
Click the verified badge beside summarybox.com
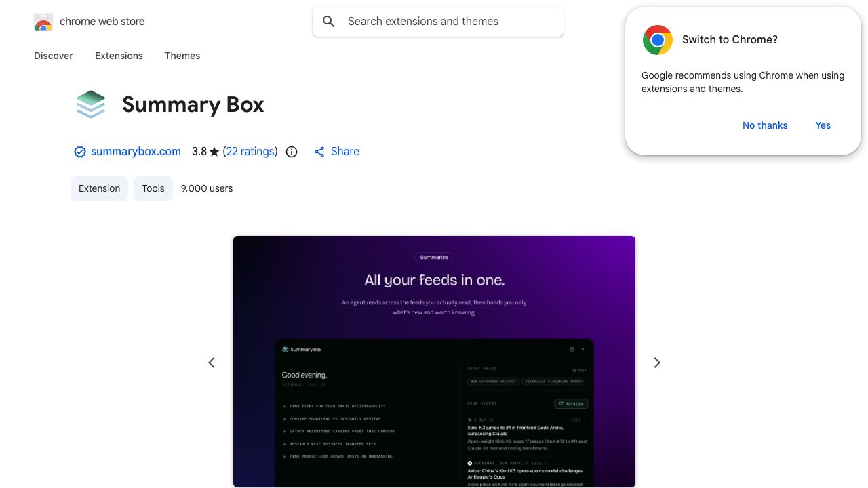click(80, 152)
